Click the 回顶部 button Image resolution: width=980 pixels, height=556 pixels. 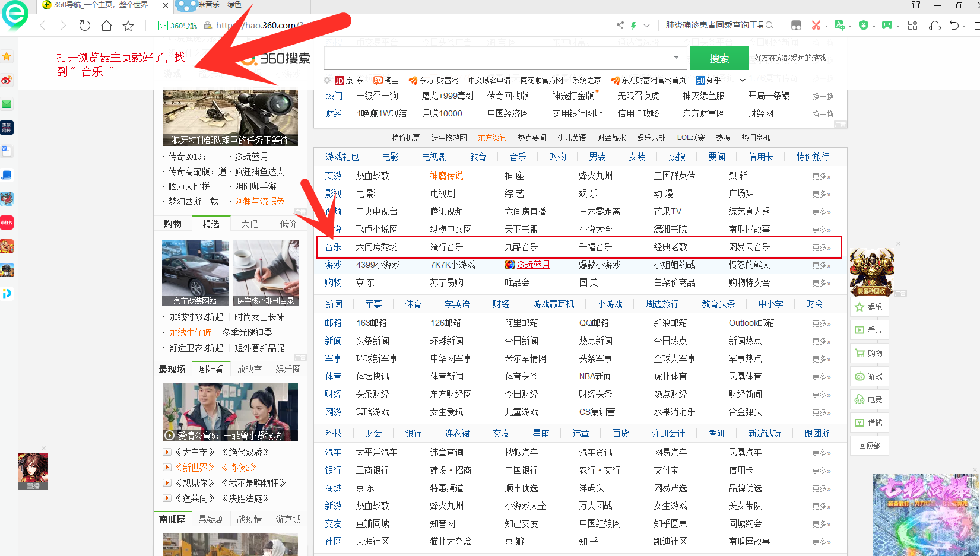(x=870, y=446)
